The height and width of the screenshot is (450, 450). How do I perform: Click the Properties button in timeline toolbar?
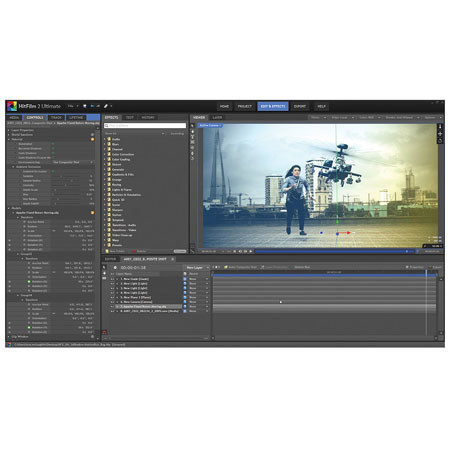414,267
